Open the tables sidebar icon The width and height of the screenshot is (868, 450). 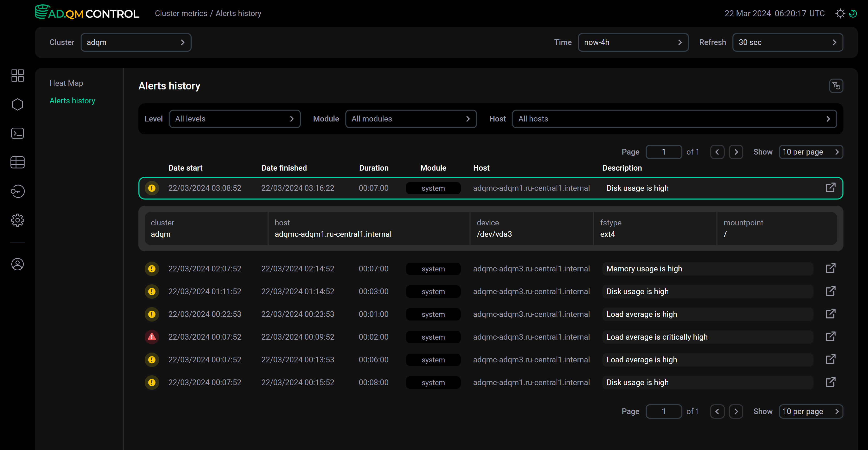[x=18, y=162]
